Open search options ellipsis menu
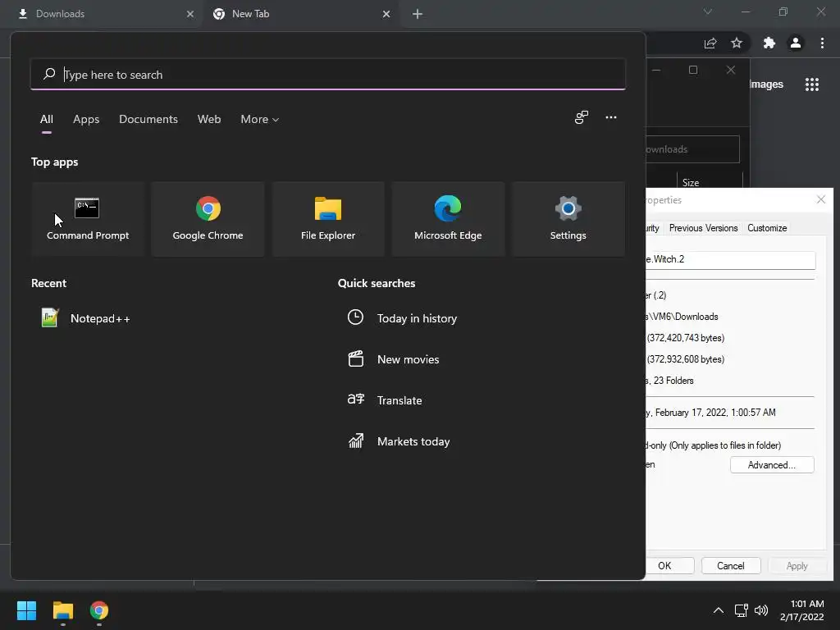 610,117
